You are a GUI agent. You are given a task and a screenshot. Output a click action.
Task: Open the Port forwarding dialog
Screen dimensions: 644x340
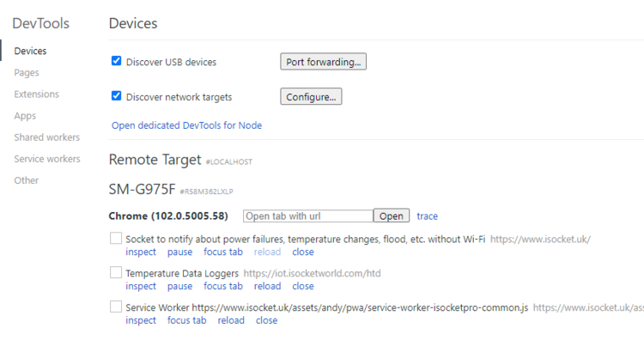pos(323,62)
